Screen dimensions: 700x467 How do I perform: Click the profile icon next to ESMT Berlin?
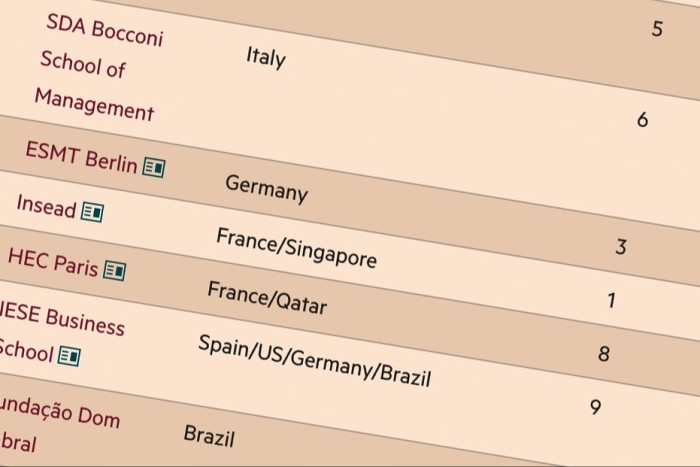click(154, 168)
